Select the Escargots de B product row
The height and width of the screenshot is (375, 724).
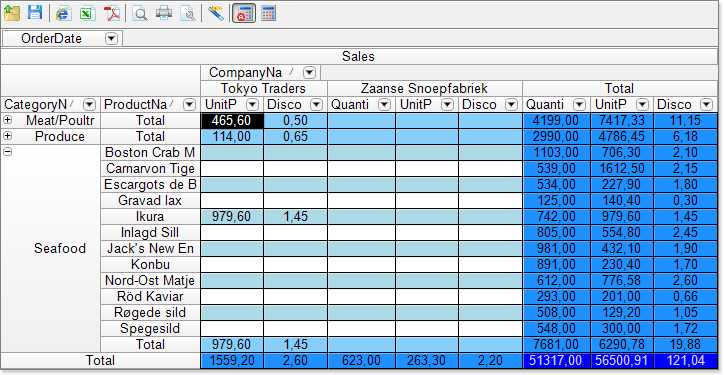(150, 185)
